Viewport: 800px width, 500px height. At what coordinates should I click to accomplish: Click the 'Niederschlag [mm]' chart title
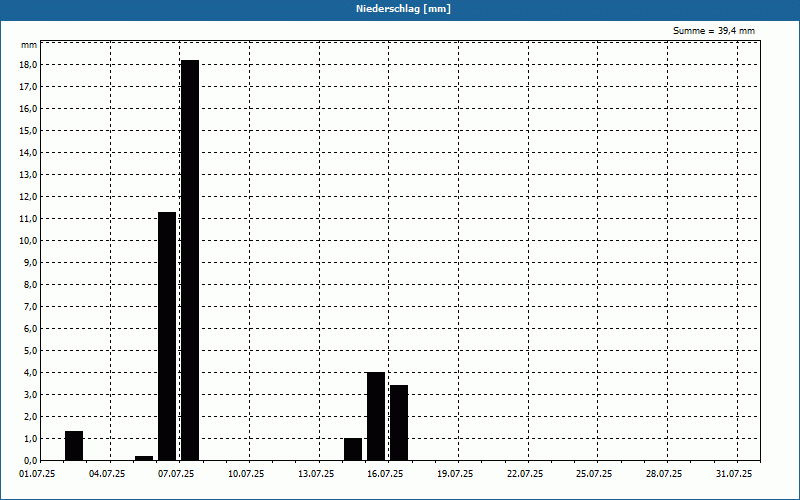(x=403, y=9)
